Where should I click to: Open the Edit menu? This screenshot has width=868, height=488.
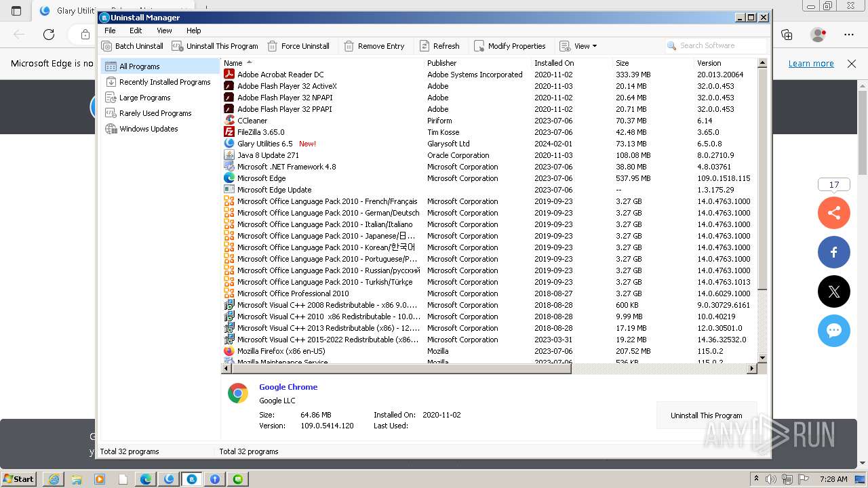tap(136, 30)
